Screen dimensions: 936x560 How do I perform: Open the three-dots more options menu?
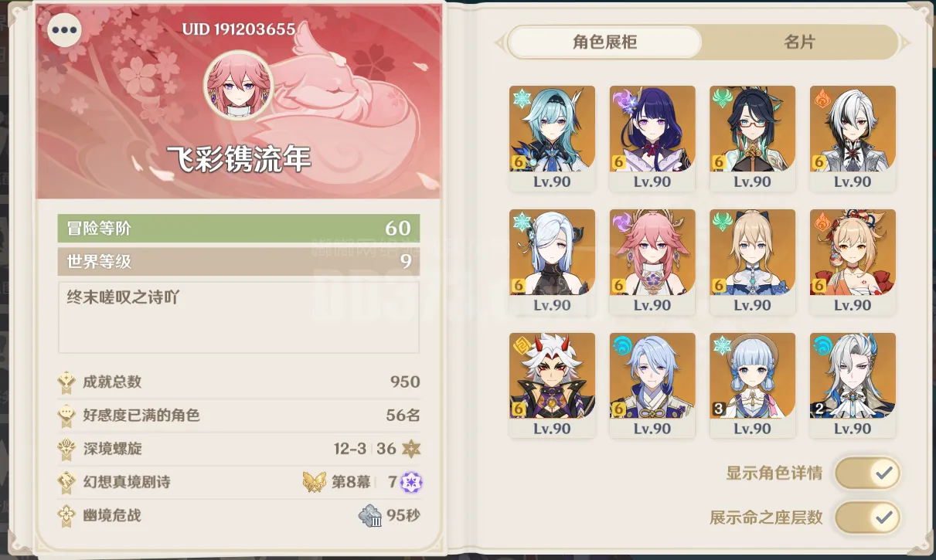65,30
